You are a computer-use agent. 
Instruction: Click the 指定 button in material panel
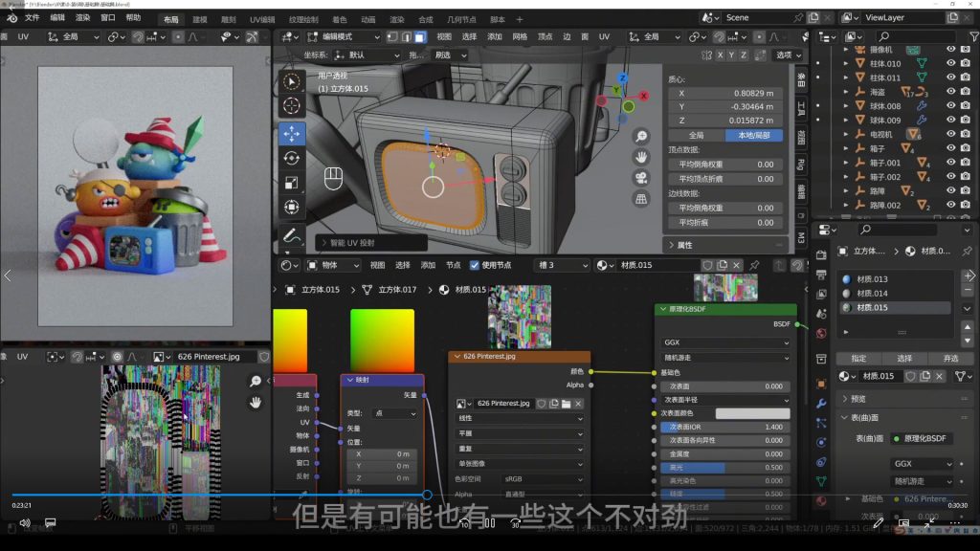[858, 359]
